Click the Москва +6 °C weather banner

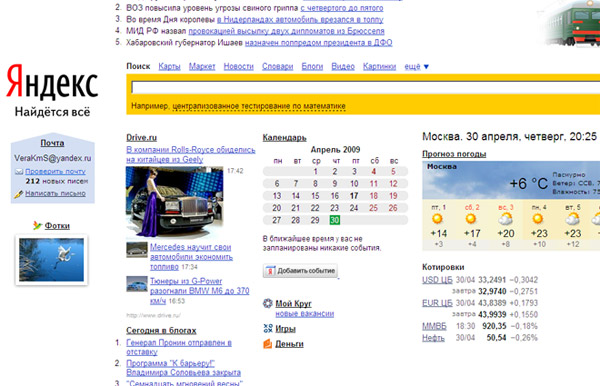[x=511, y=181]
